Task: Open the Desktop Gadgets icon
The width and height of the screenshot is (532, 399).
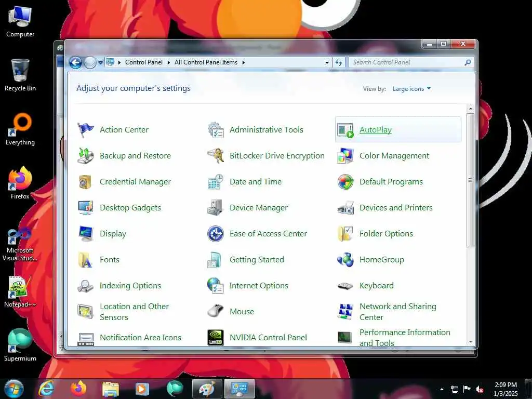Action: point(85,208)
